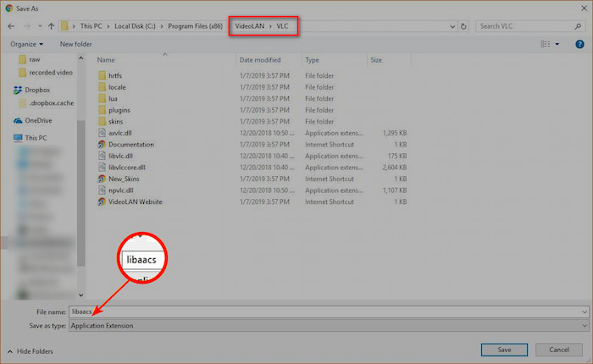
Task: Select the skins folder icon
Action: [102, 121]
